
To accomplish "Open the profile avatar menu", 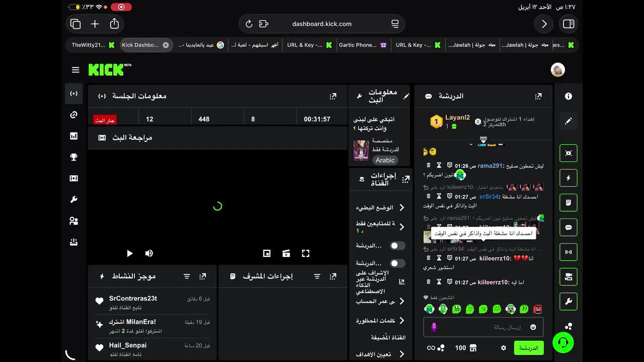I will 558,70.
